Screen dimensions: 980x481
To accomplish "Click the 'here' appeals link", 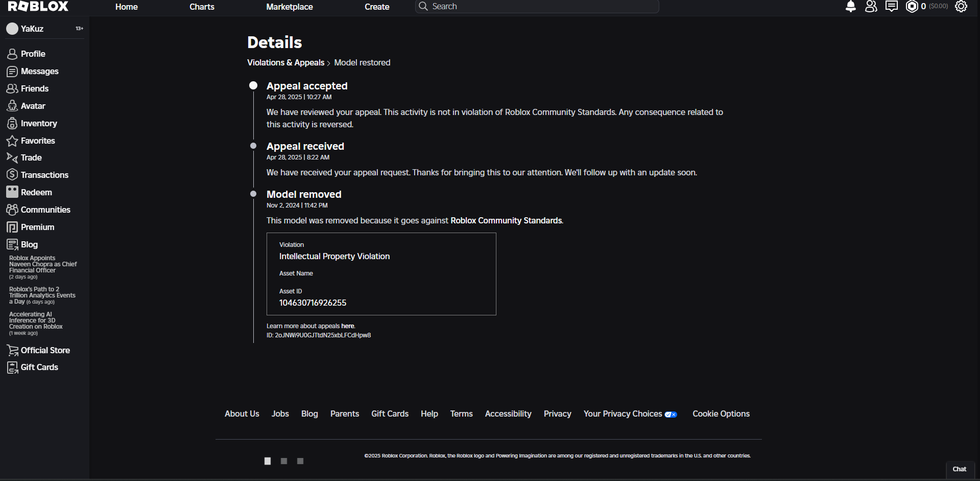I will [x=347, y=326].
